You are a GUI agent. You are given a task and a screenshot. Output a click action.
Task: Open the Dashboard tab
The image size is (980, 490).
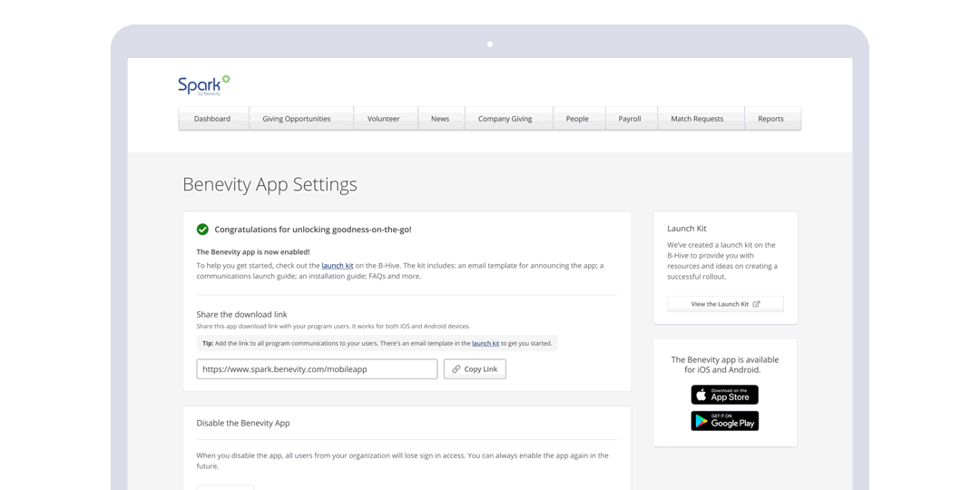tap(212, 119)
